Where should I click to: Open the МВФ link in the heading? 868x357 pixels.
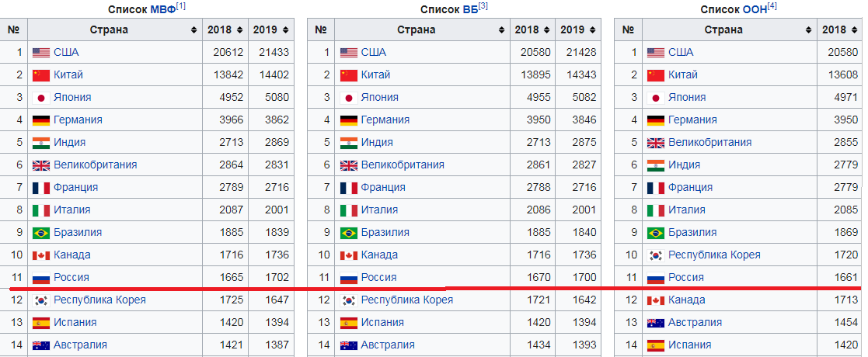(162, 9)
